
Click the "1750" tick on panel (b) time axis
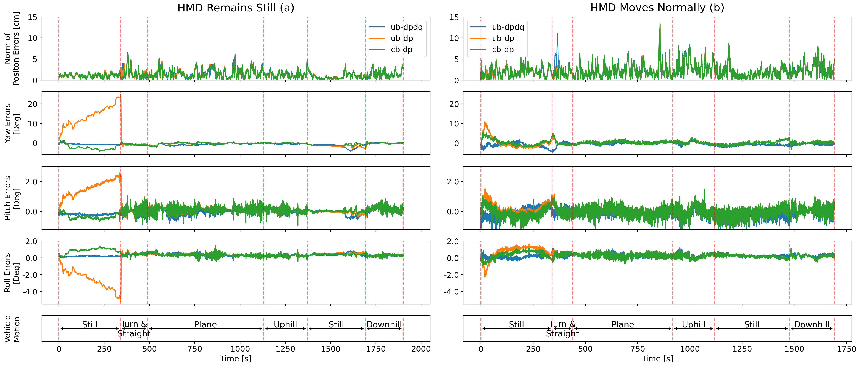tap(846, 349)
